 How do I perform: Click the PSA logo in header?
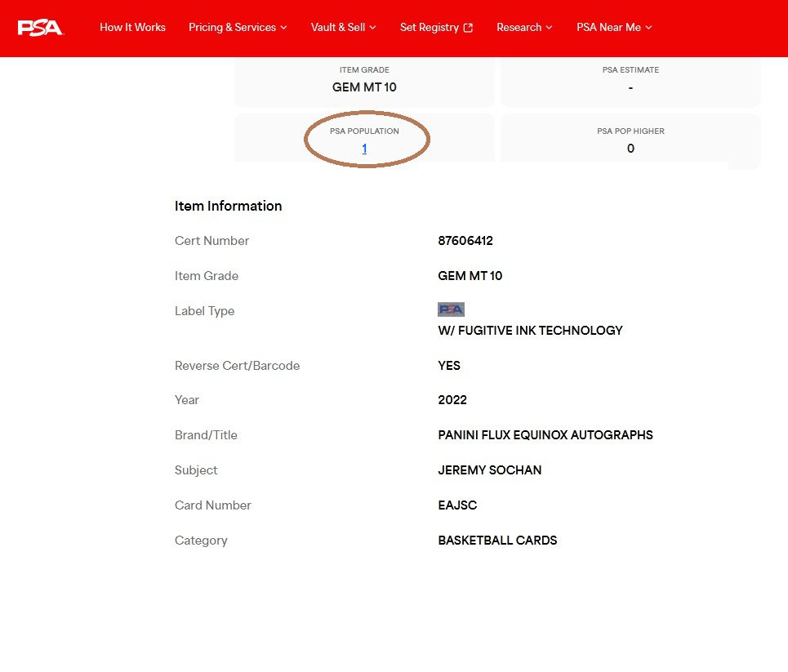click(40, 28)
